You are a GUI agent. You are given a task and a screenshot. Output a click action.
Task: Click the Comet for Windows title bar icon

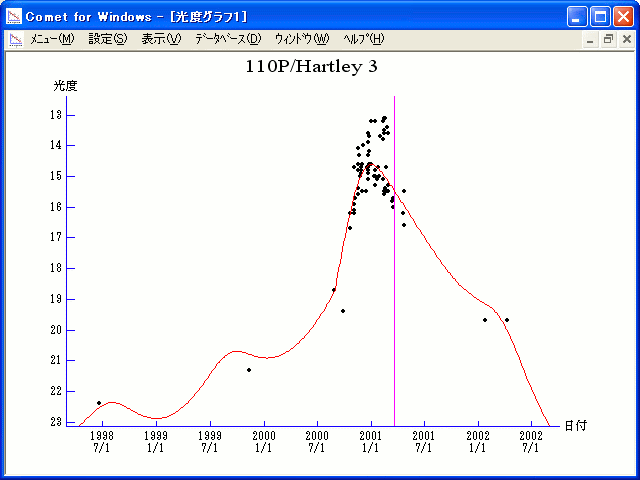14,16
